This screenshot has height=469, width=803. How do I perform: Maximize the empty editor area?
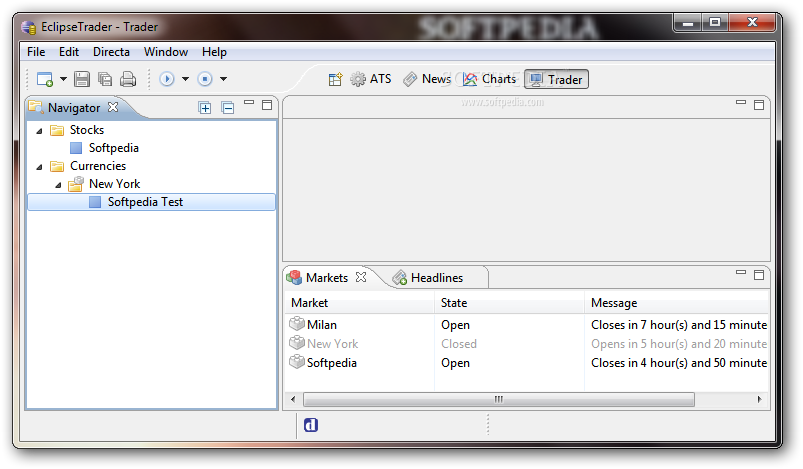pyautogui.click(x=759, y=105)
